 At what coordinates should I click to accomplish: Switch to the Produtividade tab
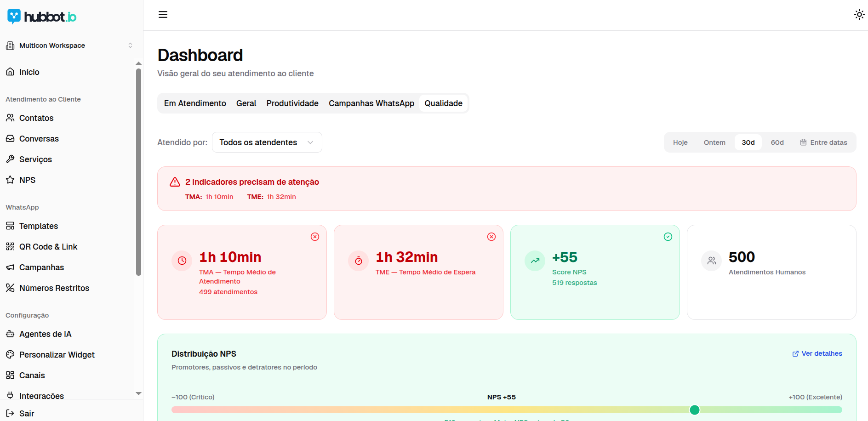(x=292, y=103)
